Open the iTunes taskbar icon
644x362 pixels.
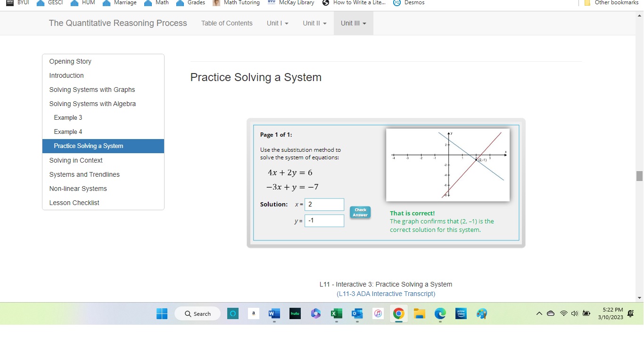378,314
